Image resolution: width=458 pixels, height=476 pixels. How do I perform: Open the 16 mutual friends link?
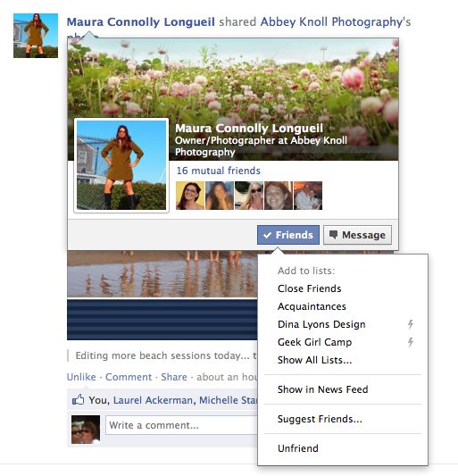coord(219,171)
